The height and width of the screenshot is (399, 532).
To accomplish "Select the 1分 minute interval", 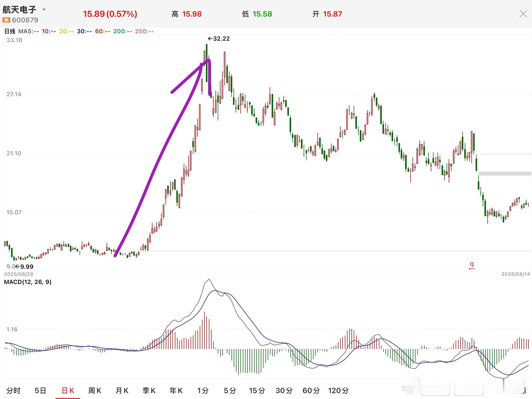I will 203,390.
